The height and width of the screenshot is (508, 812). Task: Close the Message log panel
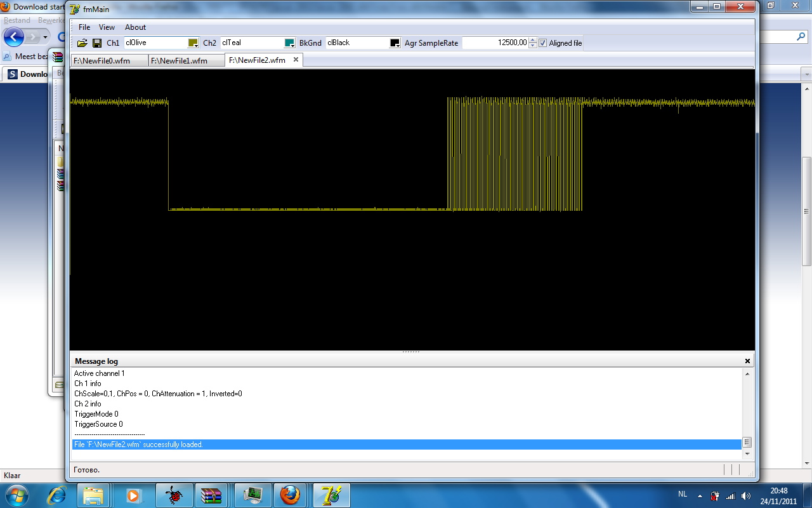(x=747, y=361)
